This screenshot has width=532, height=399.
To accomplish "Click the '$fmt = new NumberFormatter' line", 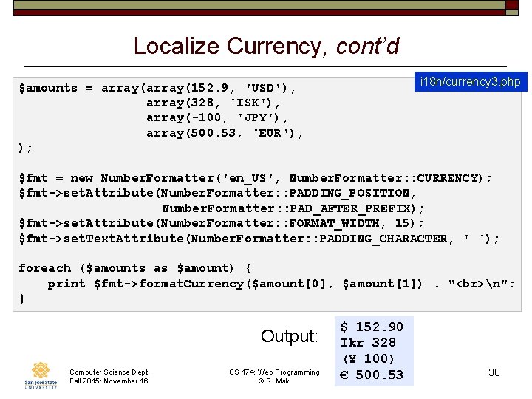I will pyautogui.click(x=255, y=178).
